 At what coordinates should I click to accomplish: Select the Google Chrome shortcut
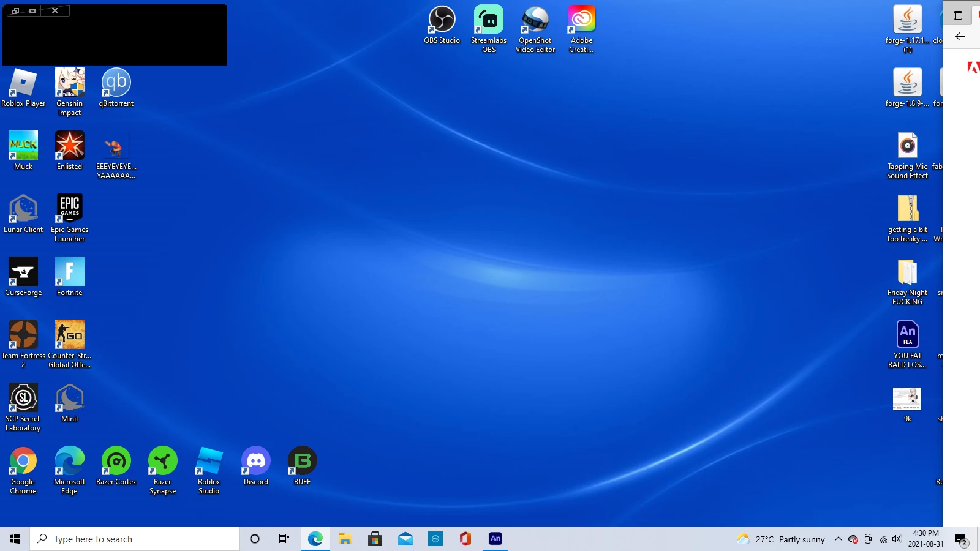click(x=23, y=470)
